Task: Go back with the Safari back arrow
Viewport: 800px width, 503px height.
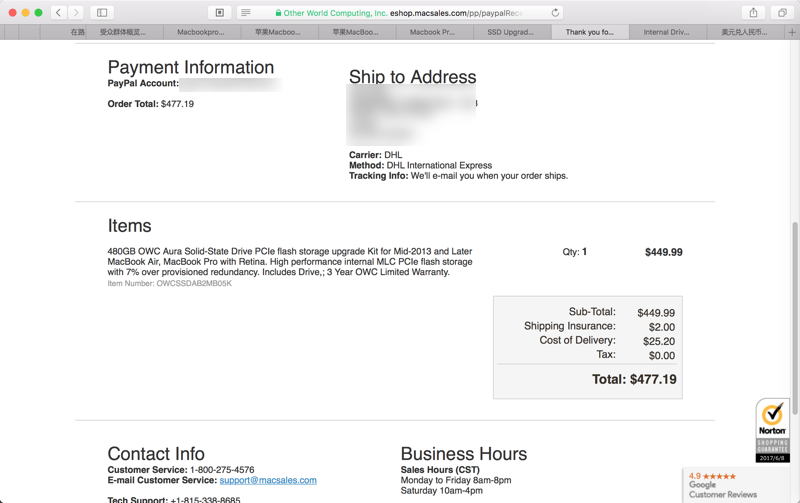Action: 59,13
